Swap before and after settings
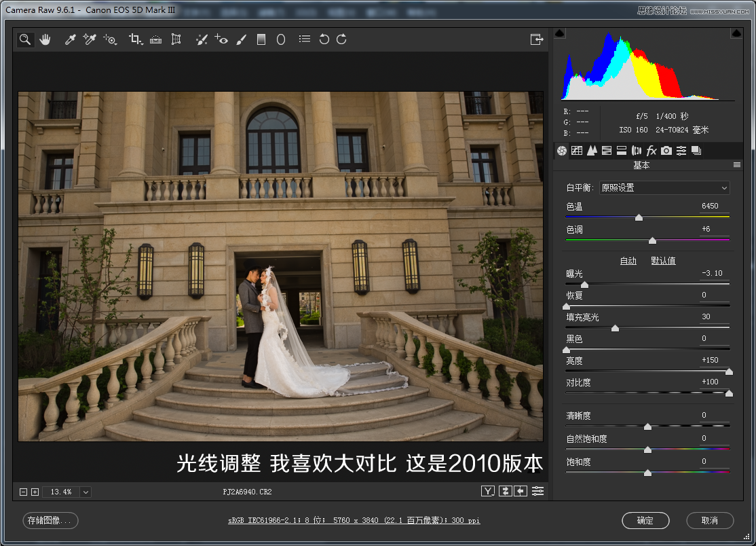Image resolution: width=756 pixels, height=546 pixels. click(505, 491)
